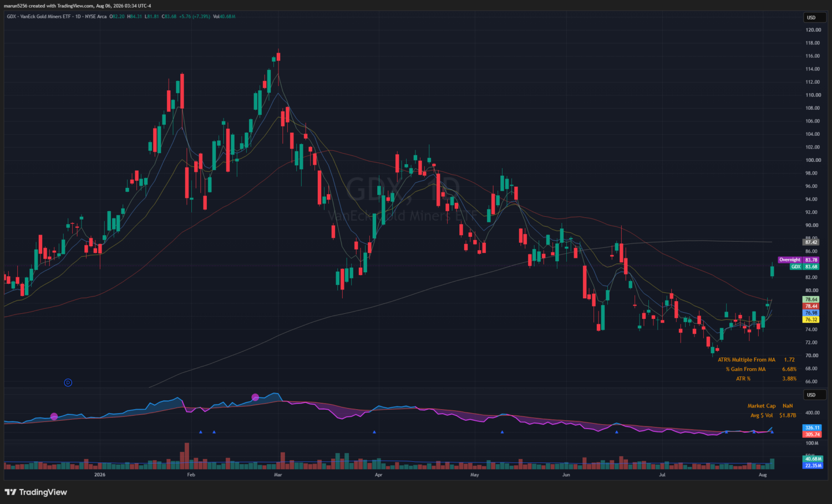Click the "ATR% Multiple From MA" table row label

pos(747,360)
